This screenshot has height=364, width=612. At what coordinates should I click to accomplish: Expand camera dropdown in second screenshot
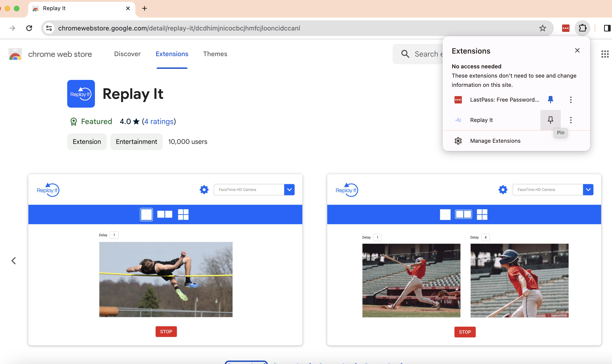[588, 190]
